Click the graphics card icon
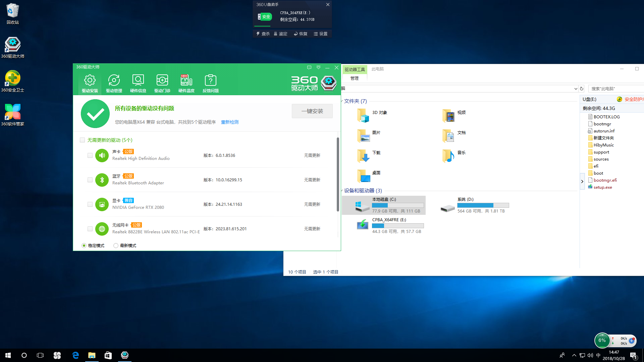Viewport: 644px width, 362px height. (x=102, y=204)
